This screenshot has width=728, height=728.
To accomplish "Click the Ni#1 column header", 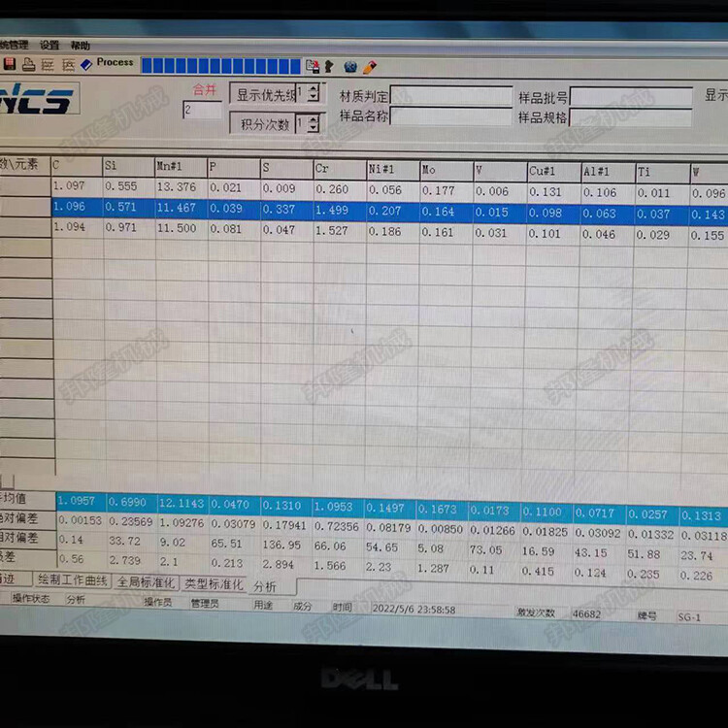I will click(x=393, y=170).
